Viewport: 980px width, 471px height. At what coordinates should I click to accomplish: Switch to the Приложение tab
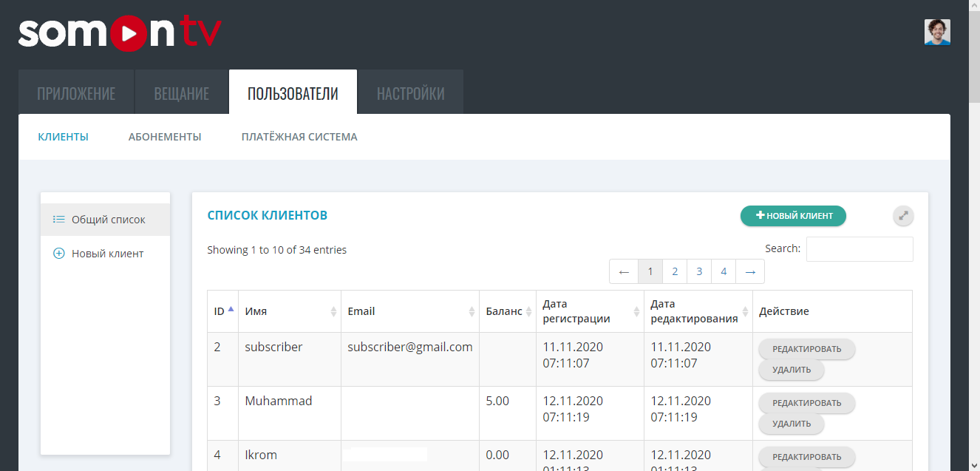coord(76,93)
